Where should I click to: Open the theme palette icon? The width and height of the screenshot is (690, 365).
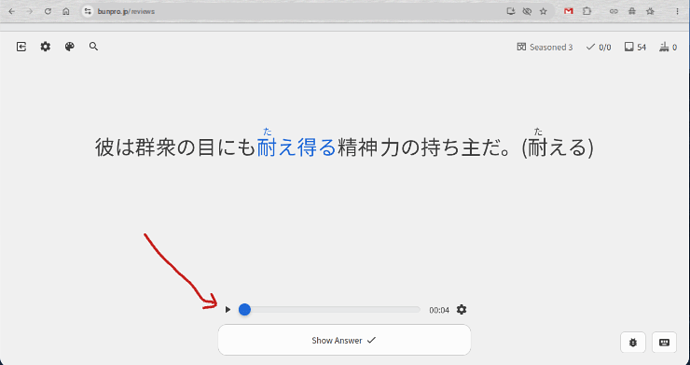pos(70,47)
